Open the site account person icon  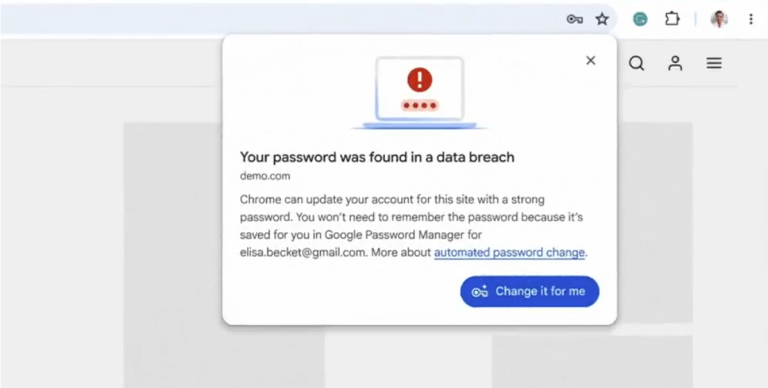[x=675, y=63]
